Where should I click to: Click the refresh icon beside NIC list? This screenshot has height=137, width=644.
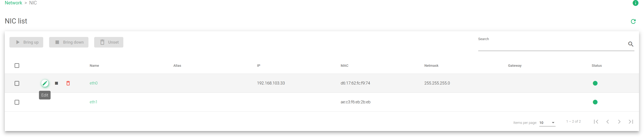[633, 22]
